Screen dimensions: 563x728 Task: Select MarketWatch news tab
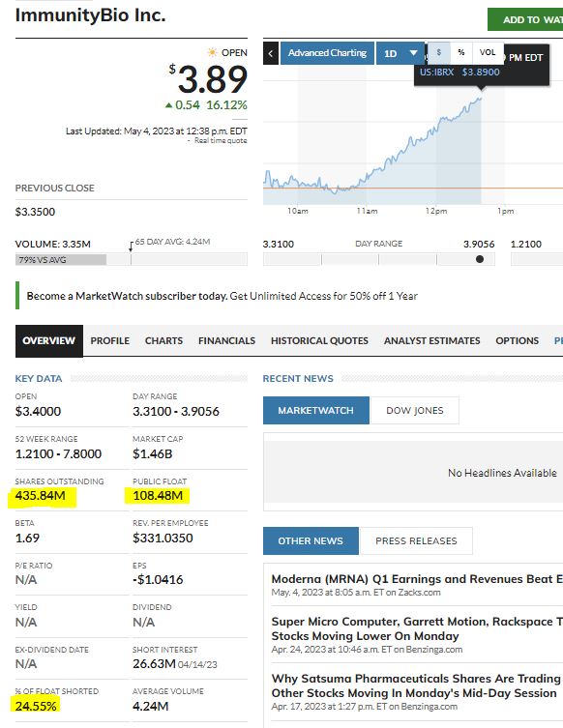coord(316,411)
